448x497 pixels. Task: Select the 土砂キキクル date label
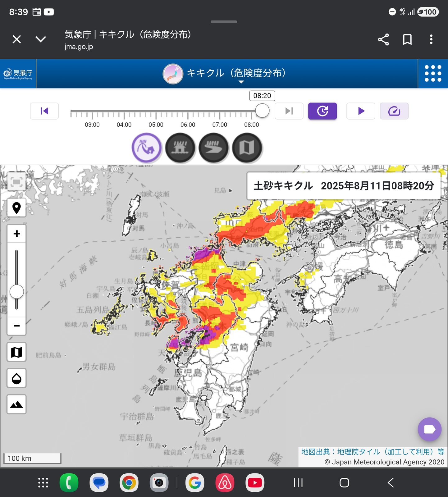tap(344, 186)
